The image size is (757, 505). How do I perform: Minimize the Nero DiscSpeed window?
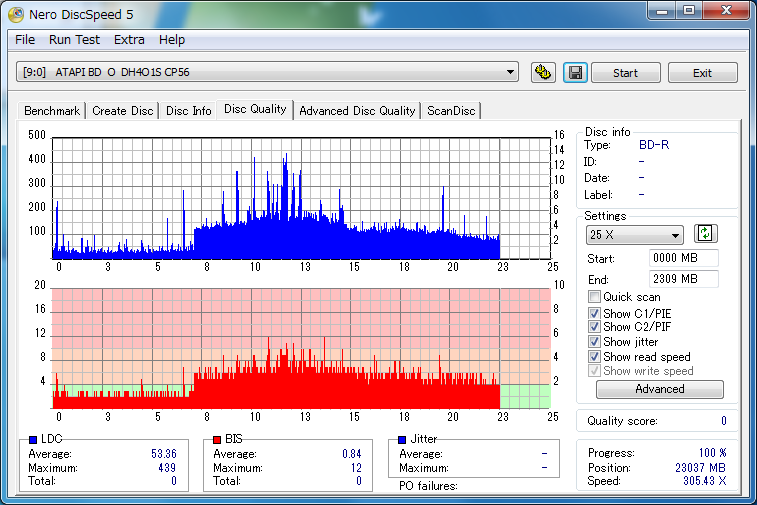(662, 11)
